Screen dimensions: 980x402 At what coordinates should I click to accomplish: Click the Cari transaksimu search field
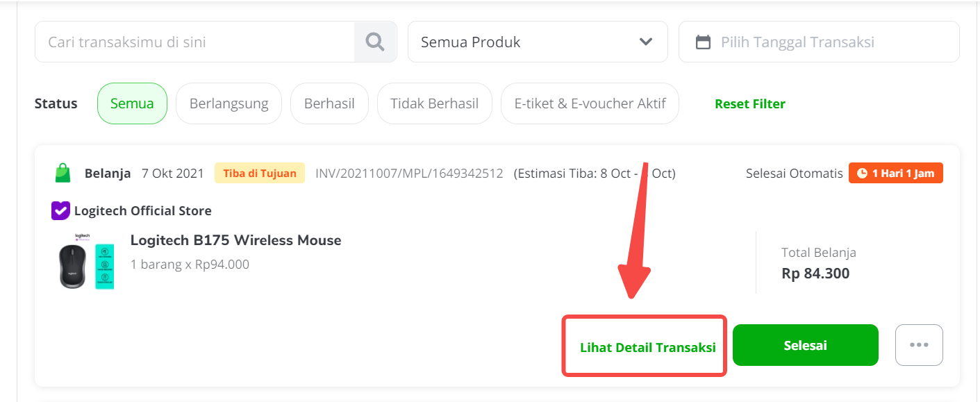(194, 42)
